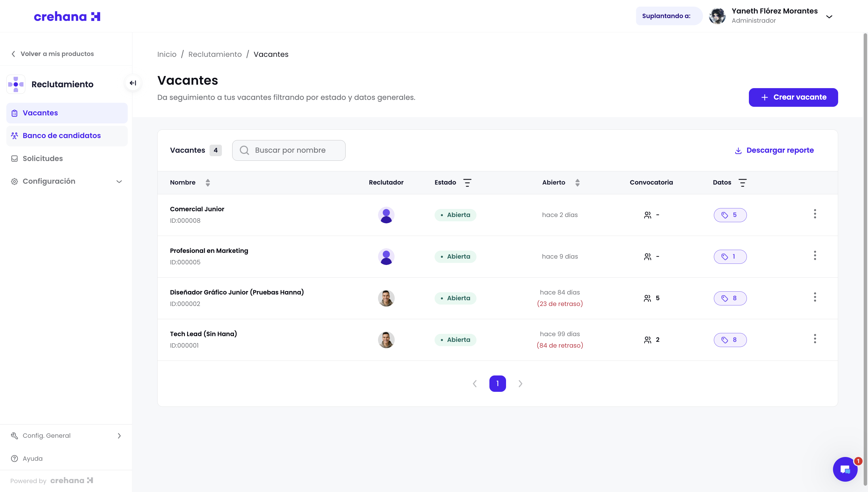Open the Solicitudes section
The height and width of the screenshot is (492, 868).
pos(42,158)
